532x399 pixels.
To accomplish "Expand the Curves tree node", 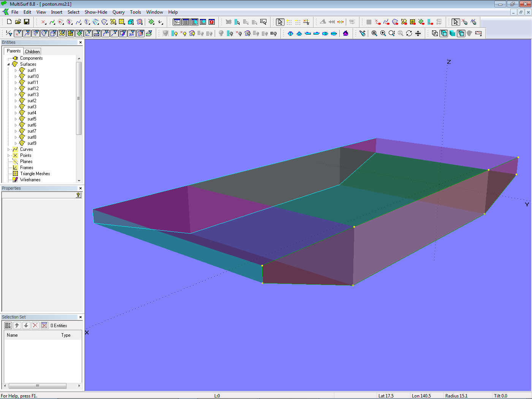I will pyautogui.click(x=9, y=149).
